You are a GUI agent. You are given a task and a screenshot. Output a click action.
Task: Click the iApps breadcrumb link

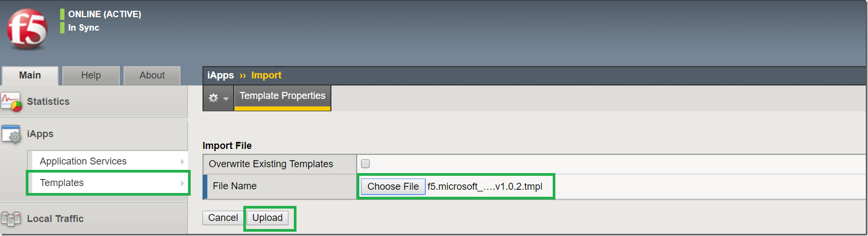[221, 75]
